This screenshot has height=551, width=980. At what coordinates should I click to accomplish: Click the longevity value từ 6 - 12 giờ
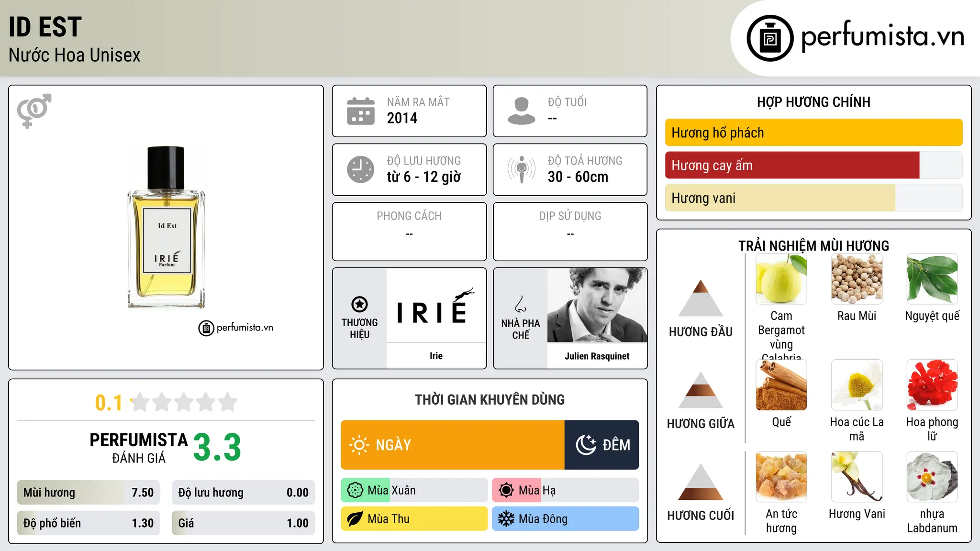(x=424, y=177)
